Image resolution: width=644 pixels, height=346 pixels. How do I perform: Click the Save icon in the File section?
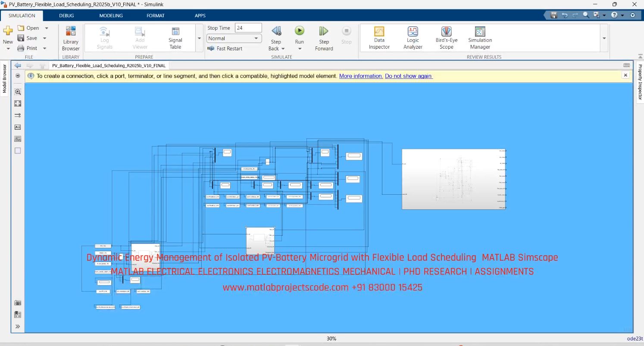[21, 38]
